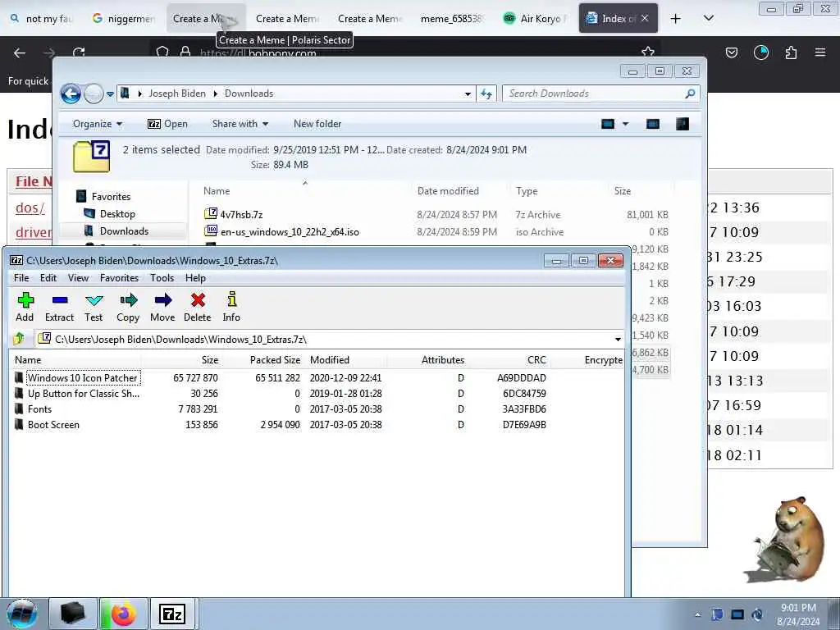Refresh the Downloads folder in Explorer

pos(486,94)
